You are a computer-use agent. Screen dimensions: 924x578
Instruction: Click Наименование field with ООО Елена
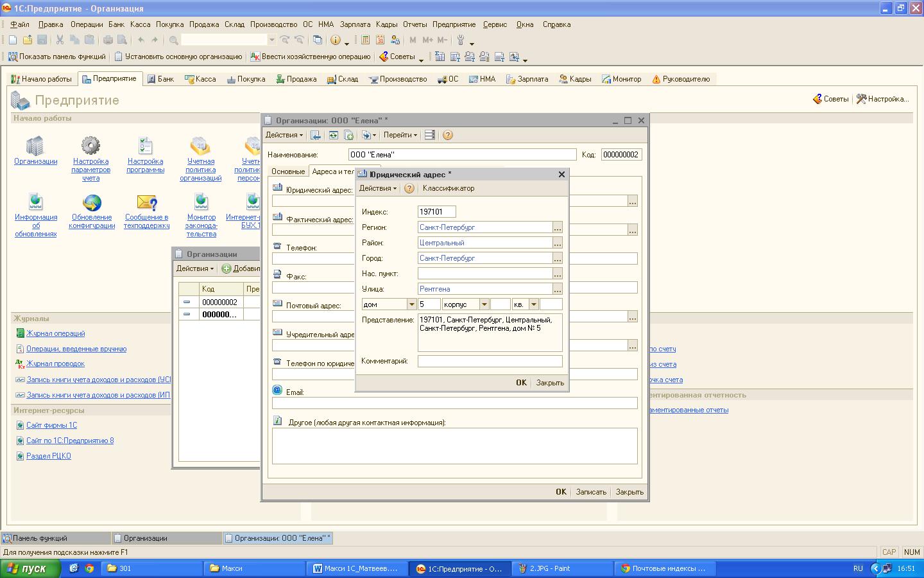pos(462,155)
